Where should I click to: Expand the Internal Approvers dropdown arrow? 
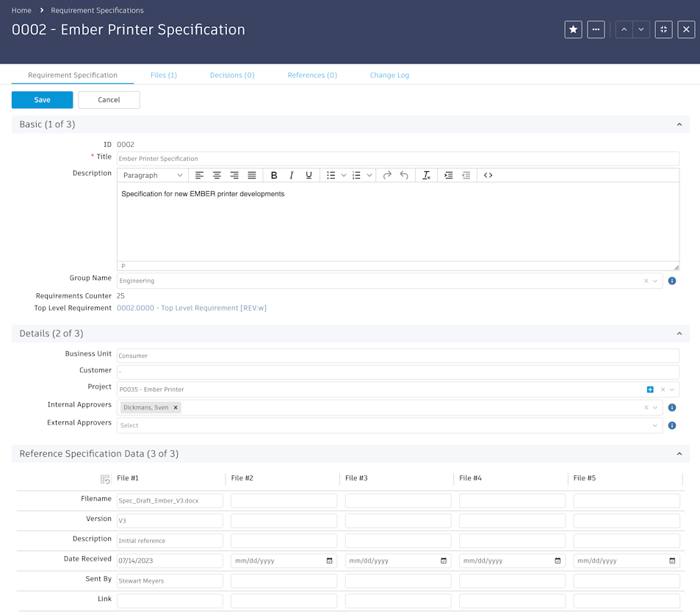[655, 408]
